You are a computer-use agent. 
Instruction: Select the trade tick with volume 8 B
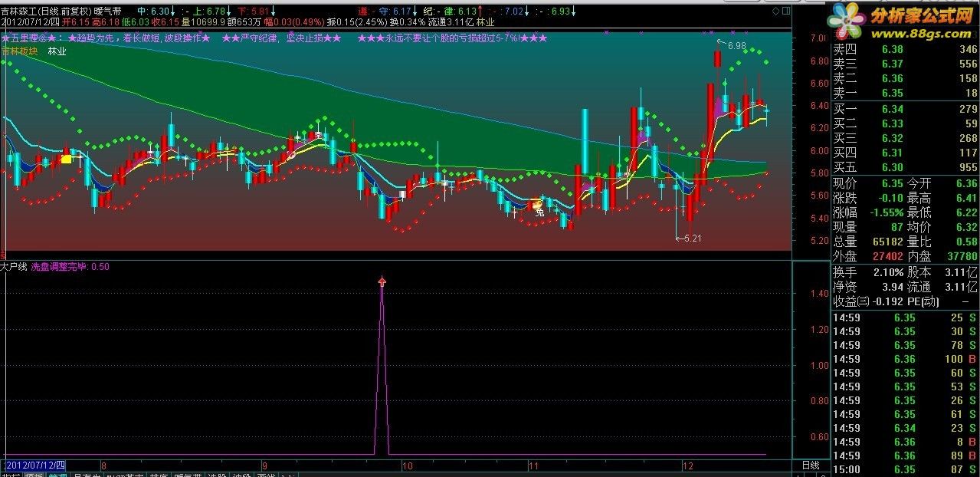click(906, 442)
